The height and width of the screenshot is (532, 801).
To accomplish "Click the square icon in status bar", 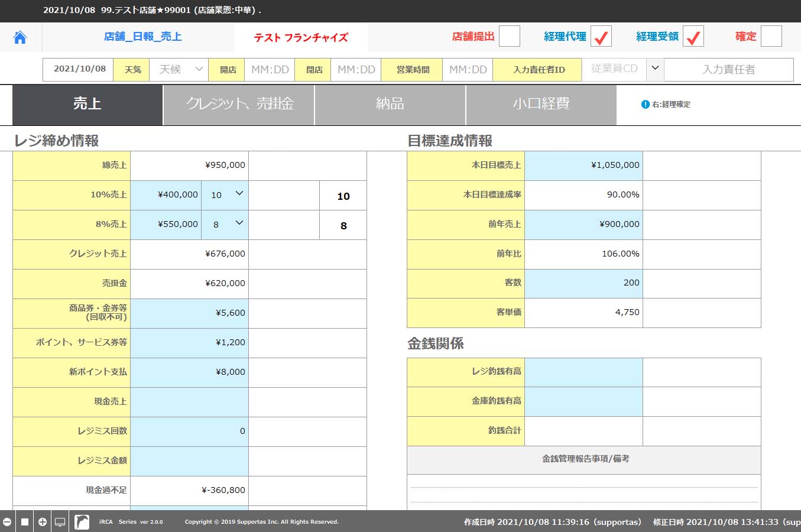I will tap(25, 522).
